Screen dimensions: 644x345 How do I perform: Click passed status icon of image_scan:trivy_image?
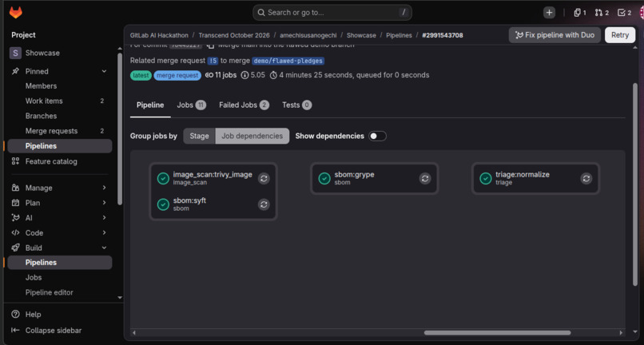[163, 179]
